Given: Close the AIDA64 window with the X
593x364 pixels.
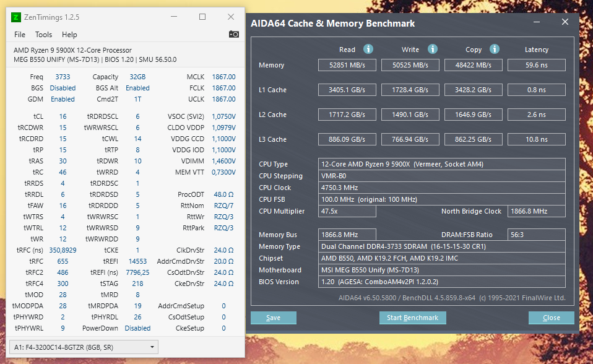Looking at the screenshot, I should 565,22.
